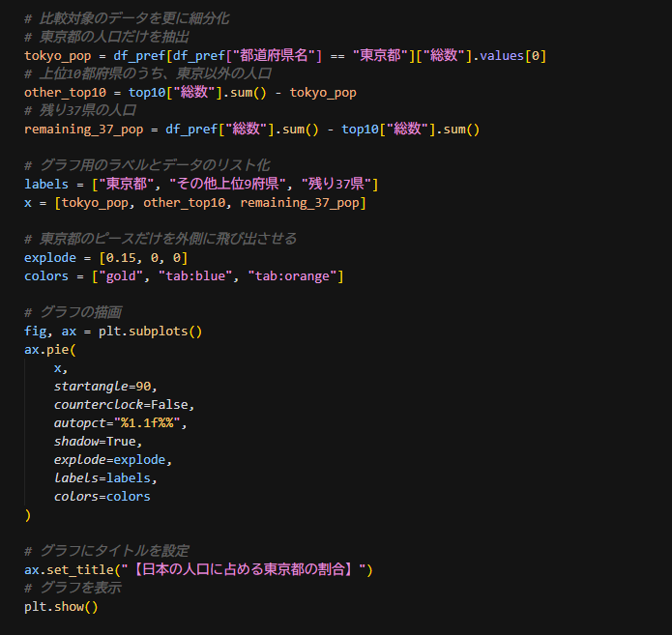Screen dimensions: 672x635
Task: Click the "tab:orange" color string
Action: pyautogui.click(x=292, y=276)
